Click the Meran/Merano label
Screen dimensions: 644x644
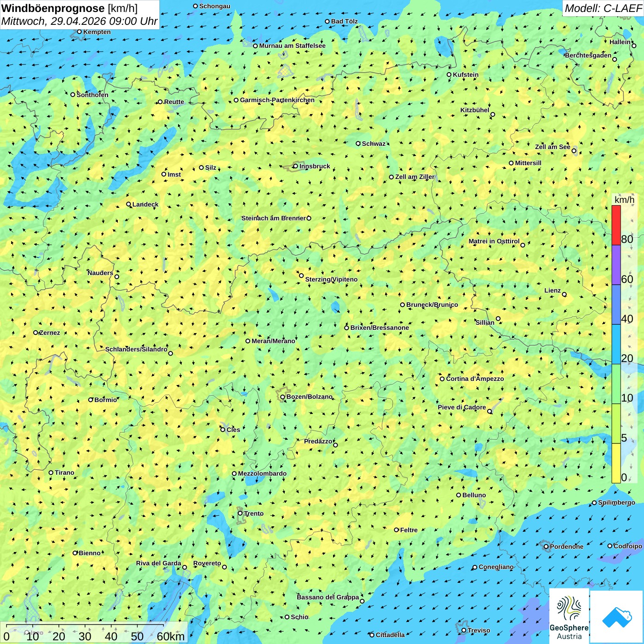tap(273, 341)
